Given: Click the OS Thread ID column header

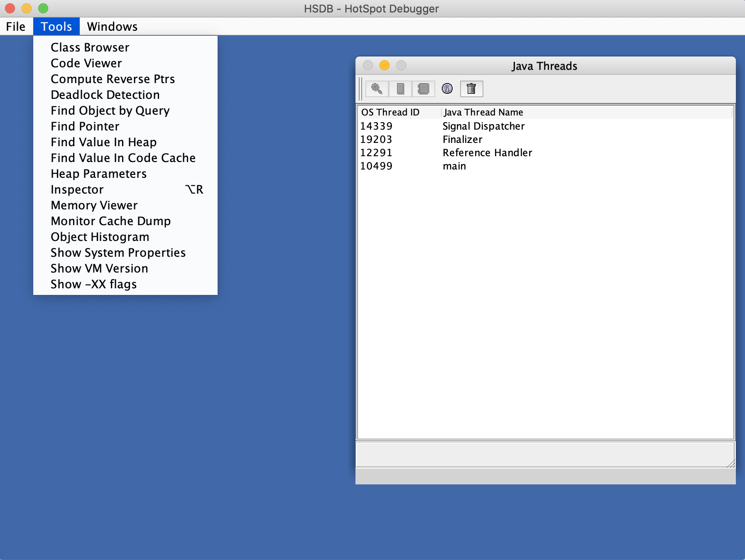Looking at the screenshot, I should [399, 112].
